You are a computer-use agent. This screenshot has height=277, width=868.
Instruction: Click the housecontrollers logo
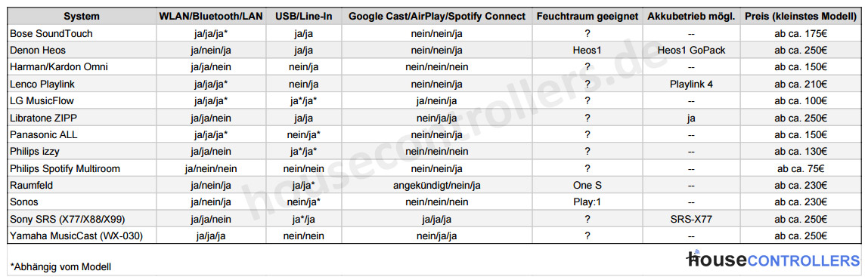(773, 260)
